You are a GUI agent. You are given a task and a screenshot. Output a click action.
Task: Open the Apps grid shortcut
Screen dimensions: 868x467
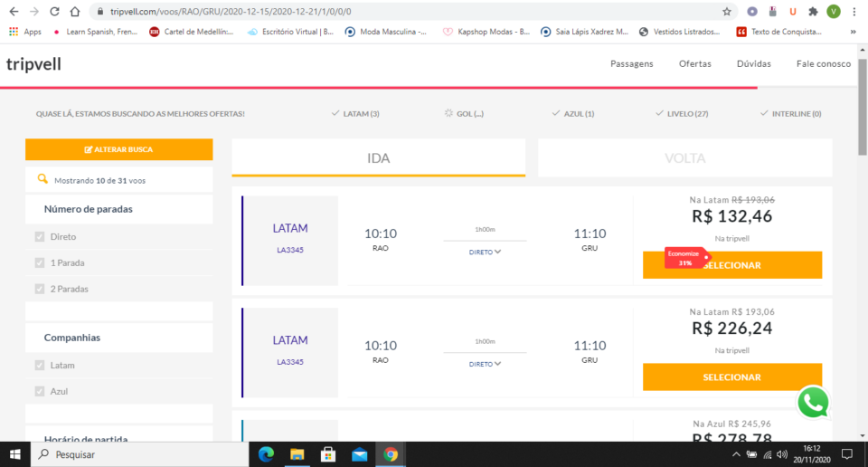[25, 32]
